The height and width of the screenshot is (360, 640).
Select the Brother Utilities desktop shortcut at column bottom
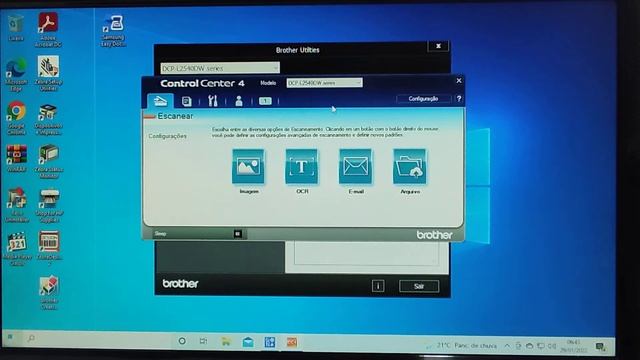[x=49, y=293]
